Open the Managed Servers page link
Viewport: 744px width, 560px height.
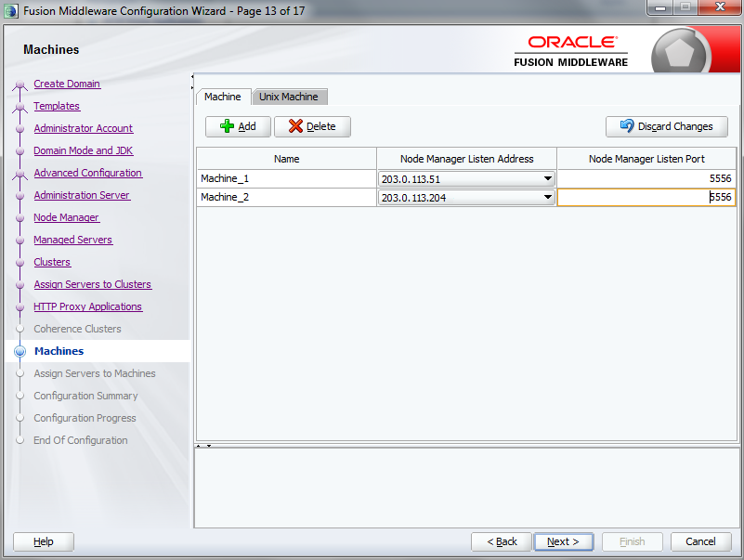pyautogui.click(x=72, y=240)
